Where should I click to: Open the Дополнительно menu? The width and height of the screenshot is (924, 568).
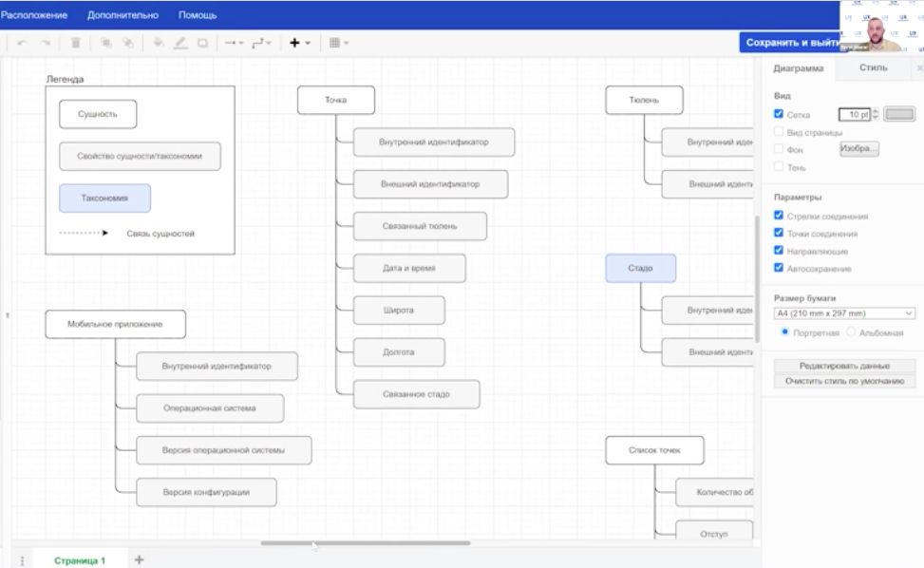pos(123,15)
